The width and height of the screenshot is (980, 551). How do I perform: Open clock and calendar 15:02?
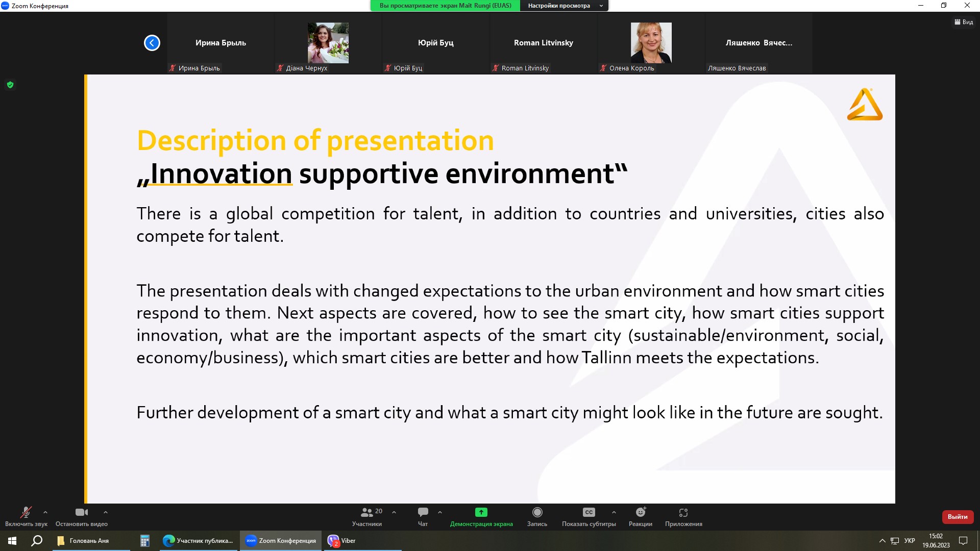pos(936,541)
